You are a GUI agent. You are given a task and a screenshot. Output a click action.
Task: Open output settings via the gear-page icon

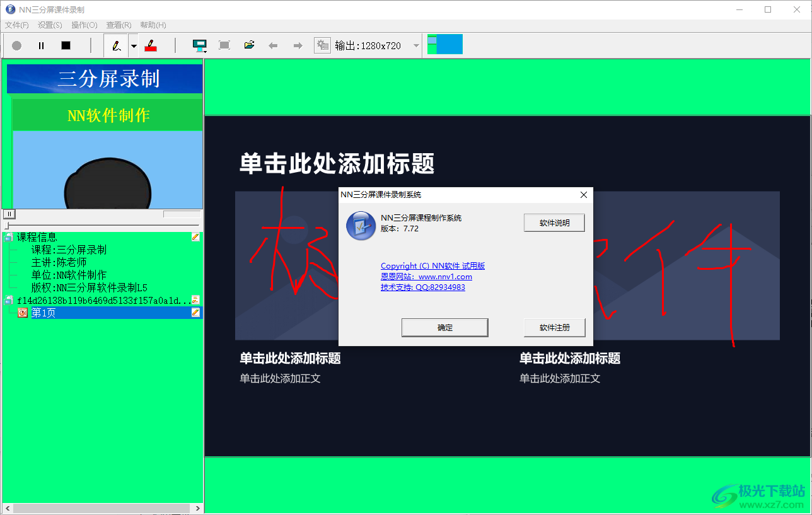322,45
